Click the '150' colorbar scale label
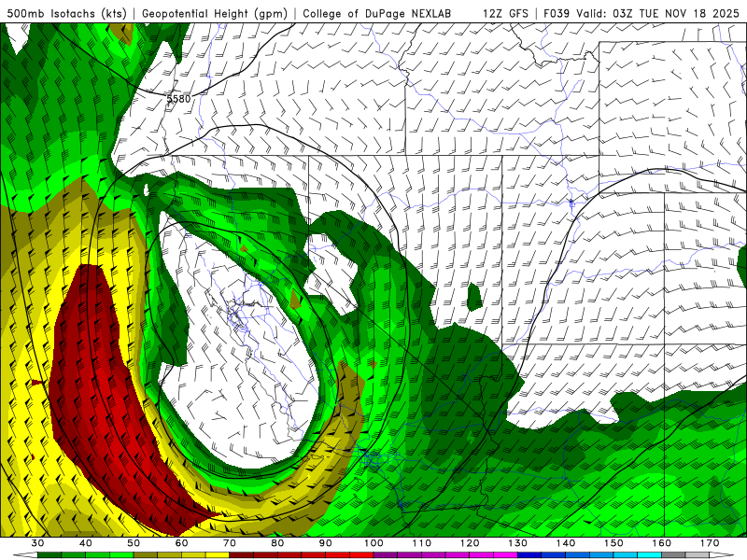747x560 pixels. coord(614,543)
